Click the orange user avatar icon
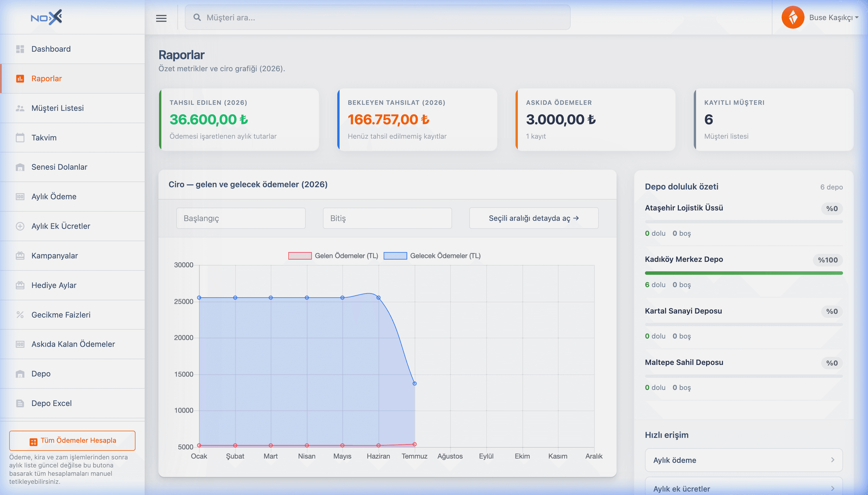Screen dimensions: 868x495 pyautogui.click(x=793, y=17)
